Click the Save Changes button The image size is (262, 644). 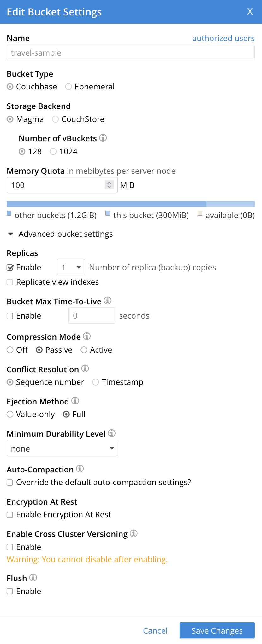[217, 630]
